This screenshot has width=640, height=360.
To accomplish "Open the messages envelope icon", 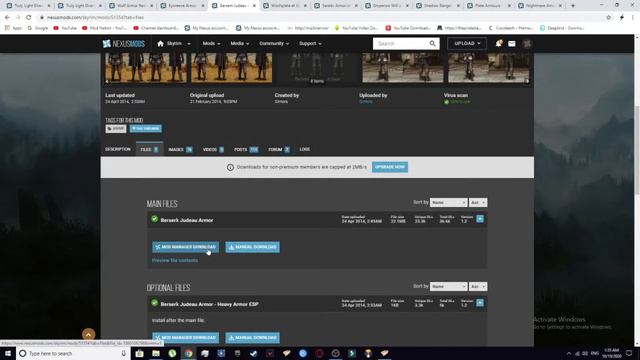I will (511, 44).
